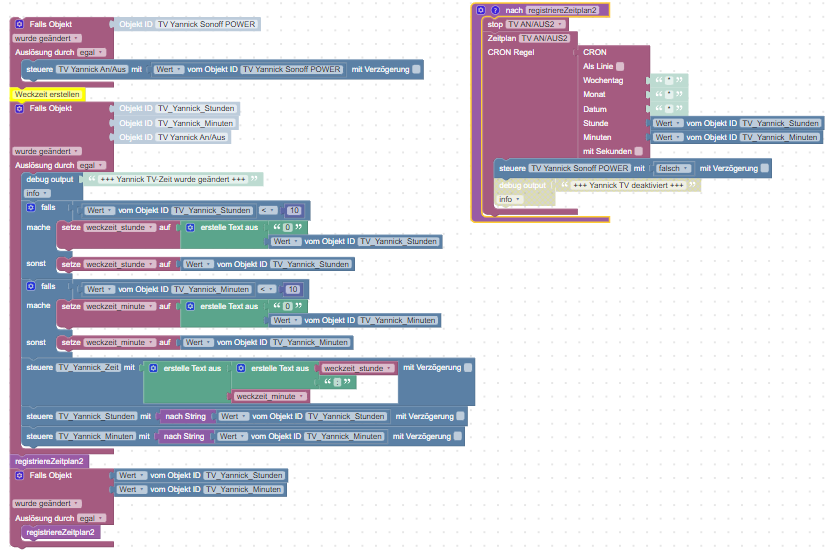Image resolution: width=831 pixels, height=554 pixels.
Task: Edit number 10 in Stunden comparison
Action: [294, 210]
